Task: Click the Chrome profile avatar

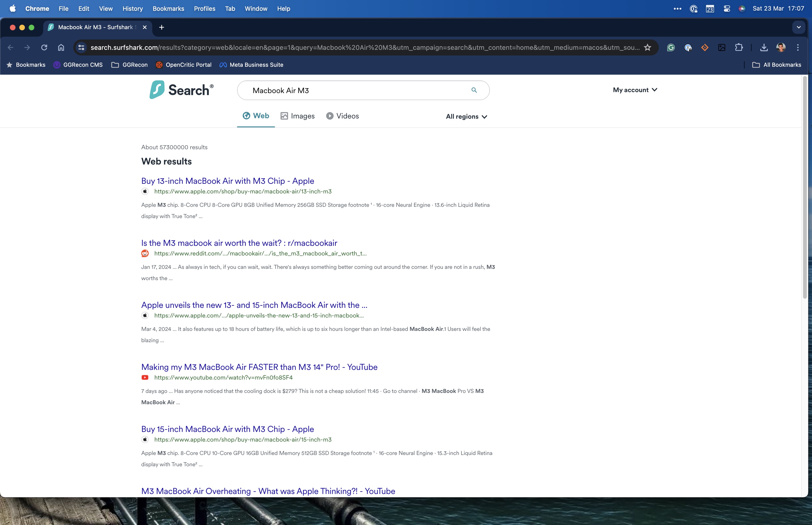Action: click(781, 47)
